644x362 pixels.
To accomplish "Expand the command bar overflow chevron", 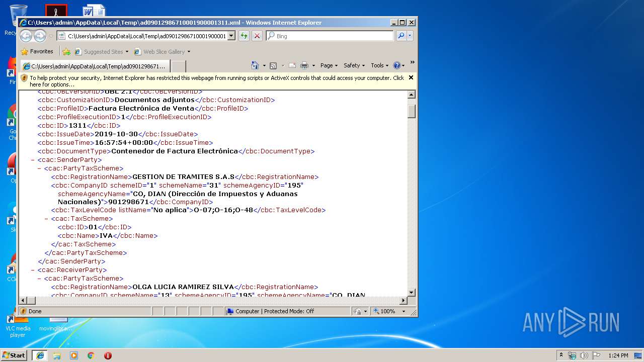I will point(412,62).
